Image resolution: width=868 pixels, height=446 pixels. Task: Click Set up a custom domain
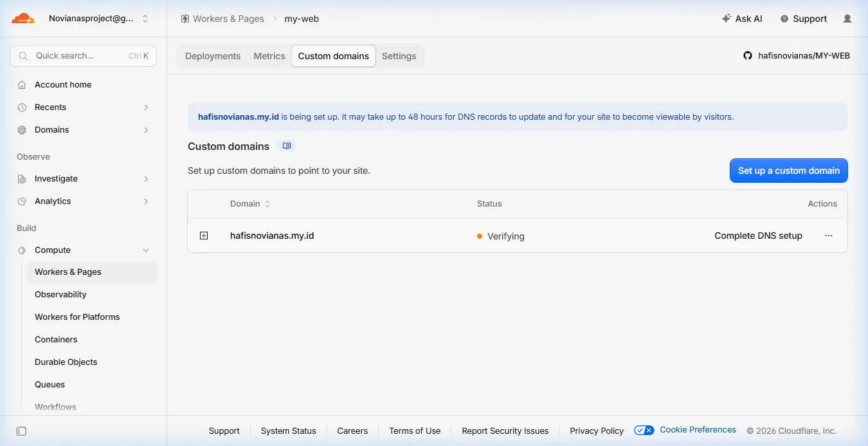(x=789, y=171)
